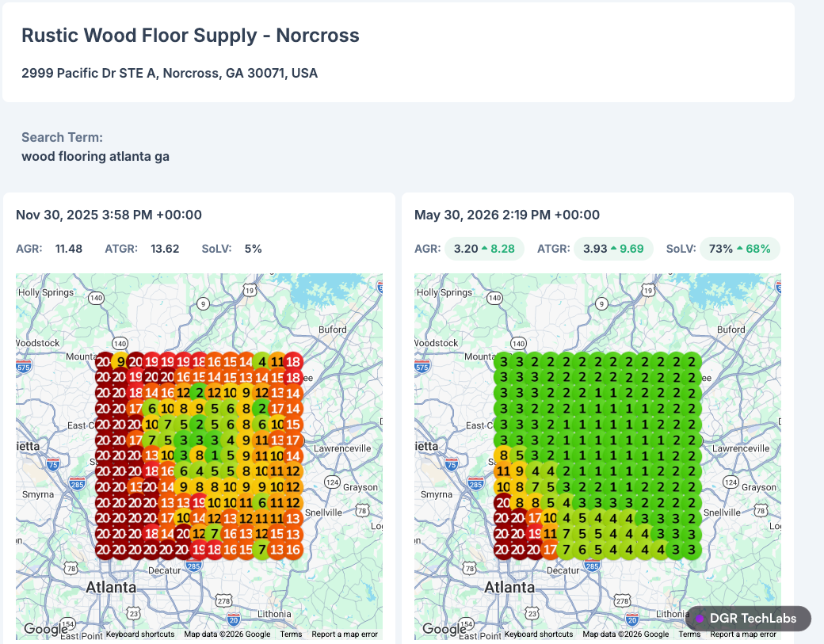Click route 23 shield on the Nov 2025 map
Viewport: 824px width, 644px height.
click(x=133, y=614)
